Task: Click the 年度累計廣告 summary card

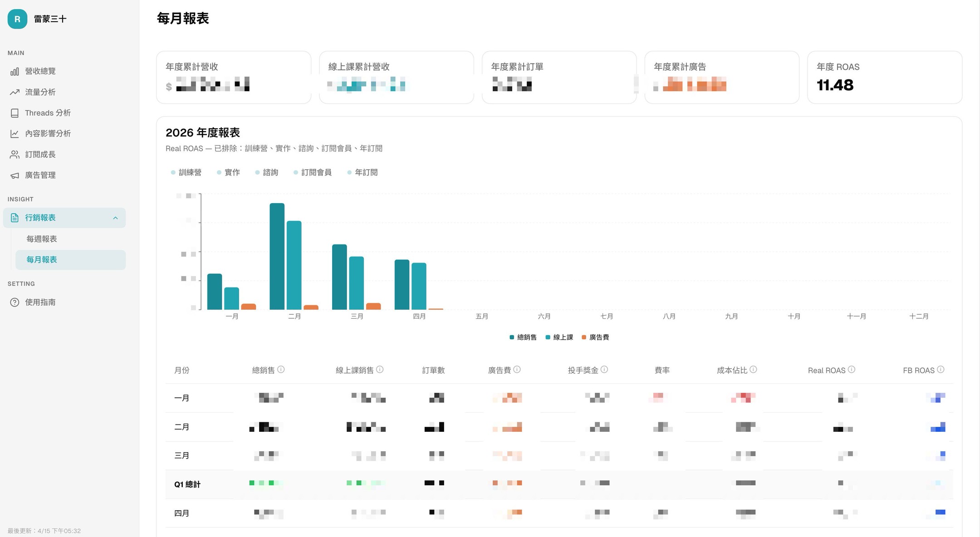Action: coord(722,78)
